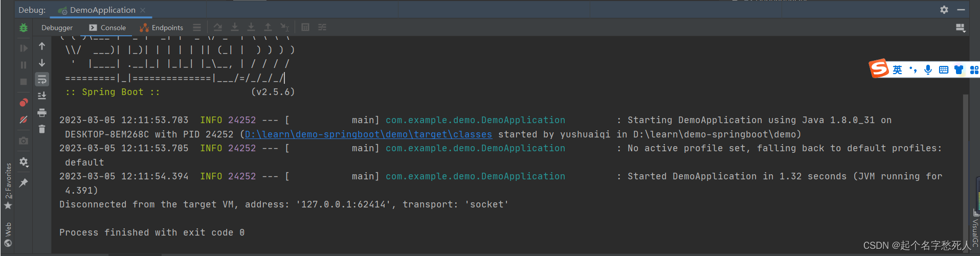Viewport: 980px width, 256px height.
Task: Open Sogou skin shirt icon
Action: 959,70
